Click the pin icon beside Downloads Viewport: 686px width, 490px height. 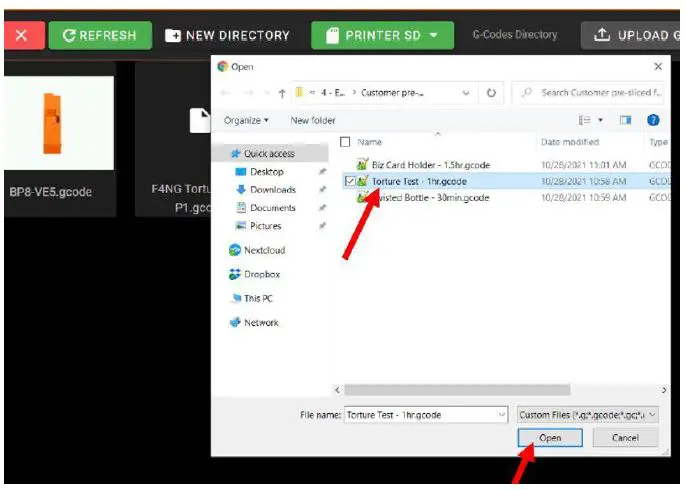(x=322, y=189)
